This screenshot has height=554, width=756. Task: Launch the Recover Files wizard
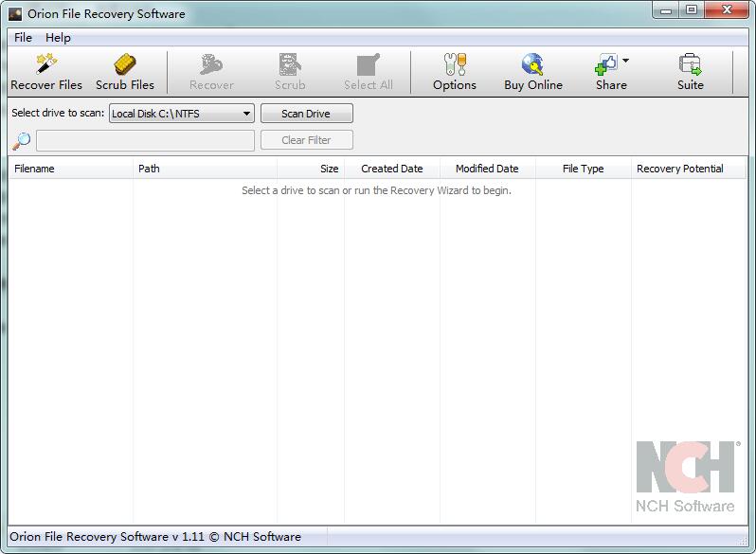click(x=46, y=72)
